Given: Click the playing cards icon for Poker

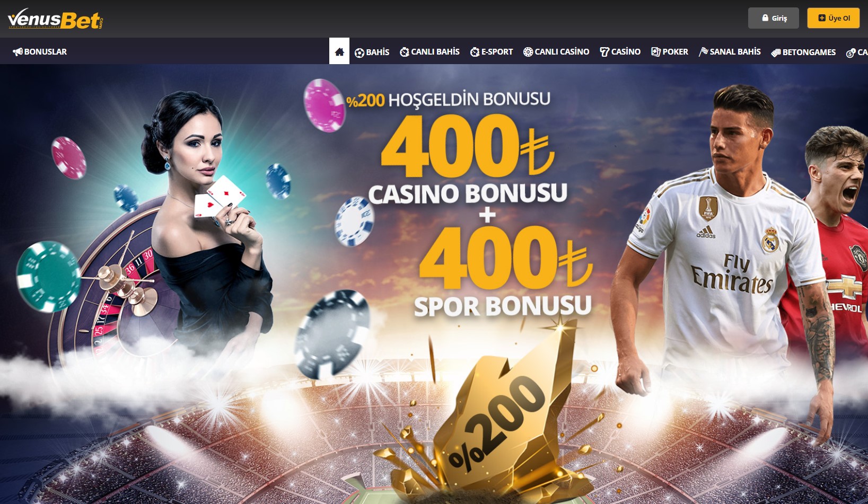Looking at the screenshot, I should (x=656, y=52).
